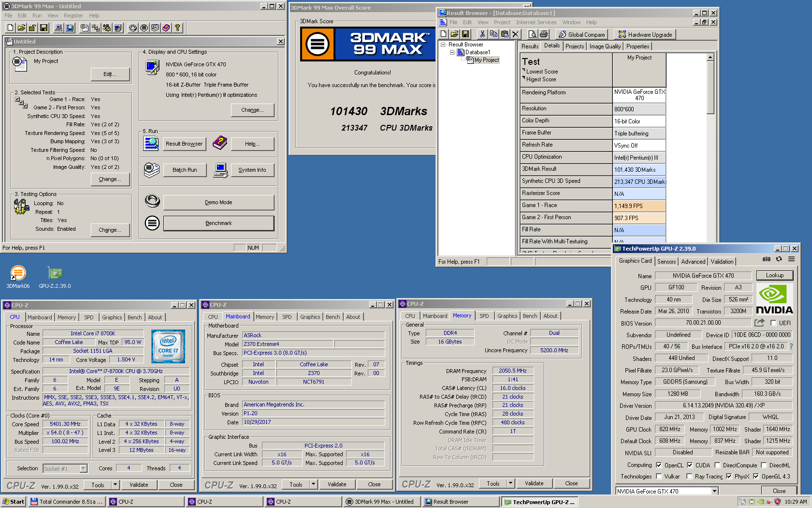Click Benchmark button in 3DMark

pos(218,223)
